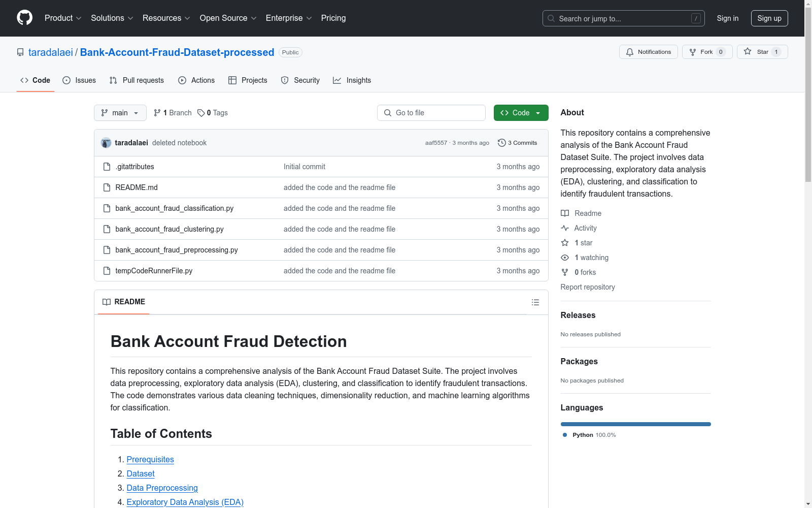Open the taradalaei owner profile link
The height and width of the screenshot is (508, 812).
coord(51,52)
